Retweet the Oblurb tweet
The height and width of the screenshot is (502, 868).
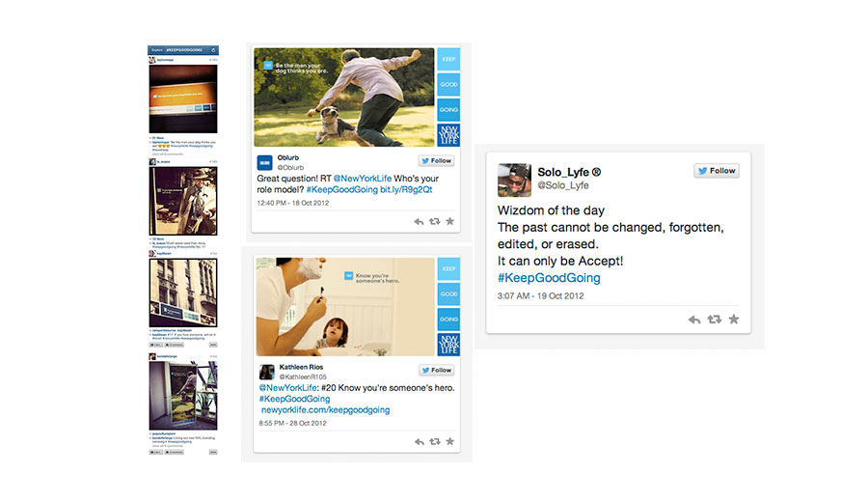(x=435, y=222)
